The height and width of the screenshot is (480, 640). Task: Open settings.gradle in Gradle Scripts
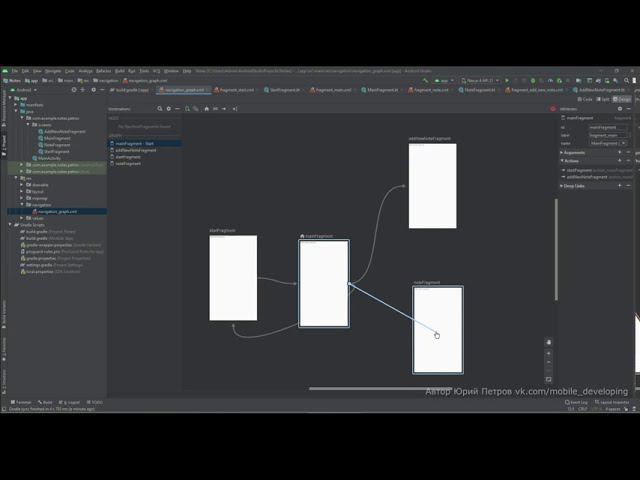(x=52, y=265)
